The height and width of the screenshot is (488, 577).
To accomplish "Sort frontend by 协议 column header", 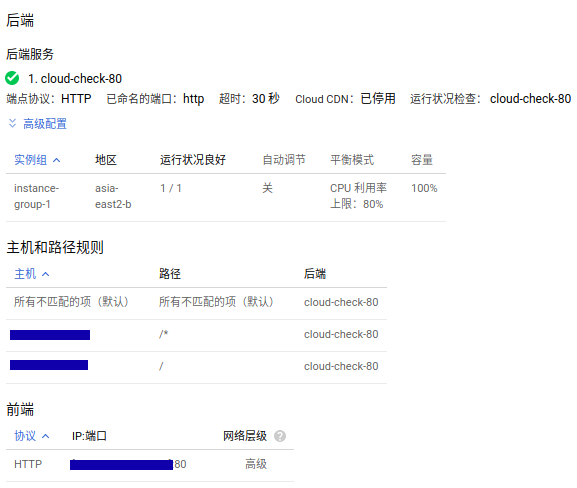I will [32, 436].
